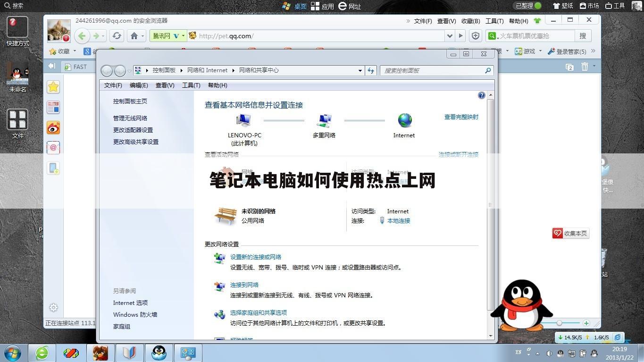Open browser 收藏(B) menu
This screenshot has height=362, width=644.
(470, 21)
